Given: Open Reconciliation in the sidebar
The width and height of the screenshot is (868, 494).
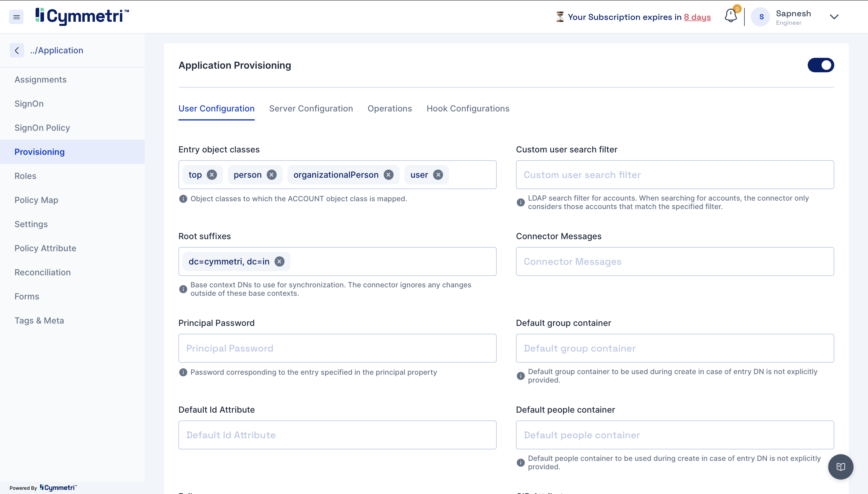Looking at the screenshot, I should pyautogui.click(x=42, y=272).
